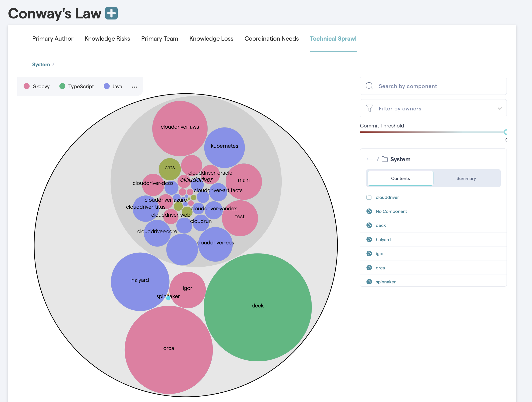Expand more languages via legend ellipsis
Viewport: 532px width, 402px height.
(134, 87)
